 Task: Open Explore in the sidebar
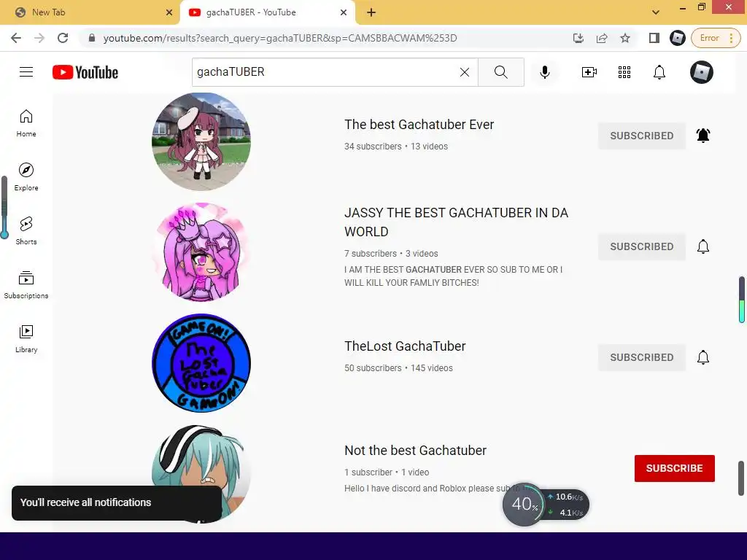pyautogui.click(x=26, y=177)
